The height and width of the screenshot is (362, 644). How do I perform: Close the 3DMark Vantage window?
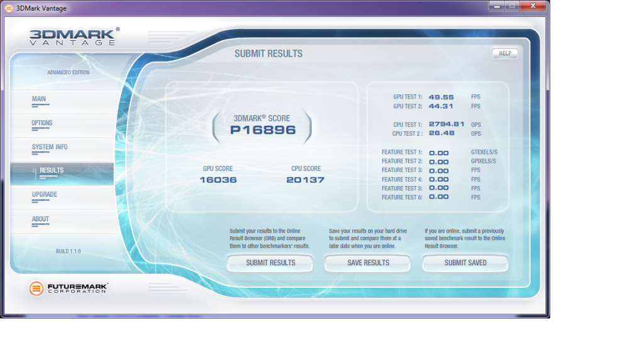(533, 6)
